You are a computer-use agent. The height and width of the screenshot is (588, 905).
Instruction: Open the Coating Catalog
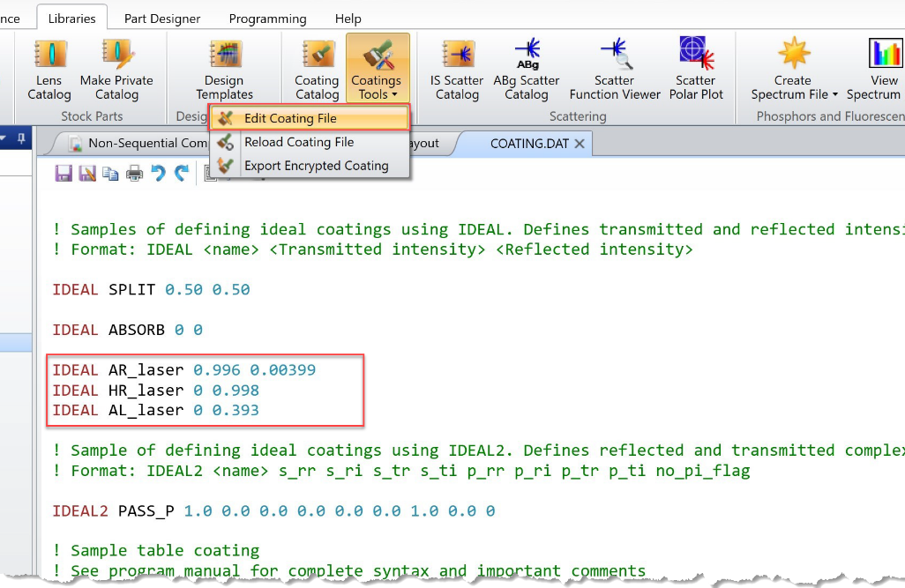(x=317, y=70)
